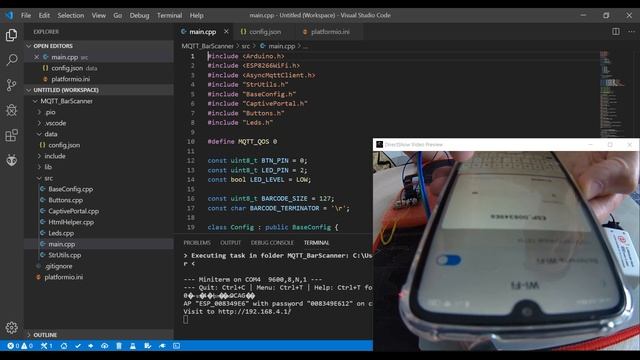This screenshot has width=640, height=360.
Task: Open the Help menu
Action: coord(196,16)
